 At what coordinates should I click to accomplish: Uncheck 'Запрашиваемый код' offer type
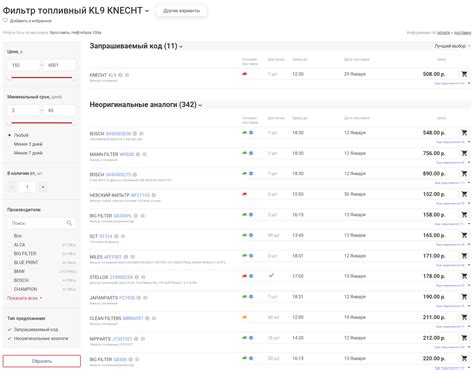click(x=10, y=329)
